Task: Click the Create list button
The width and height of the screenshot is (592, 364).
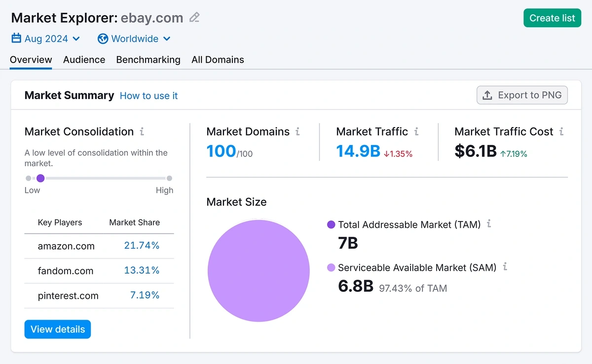Action: [552, 18]
